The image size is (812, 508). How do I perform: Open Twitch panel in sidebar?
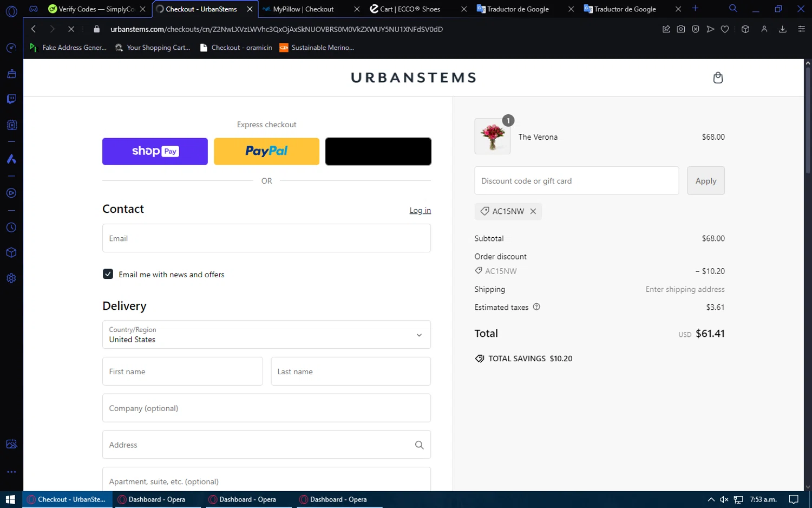click(11, 99)
